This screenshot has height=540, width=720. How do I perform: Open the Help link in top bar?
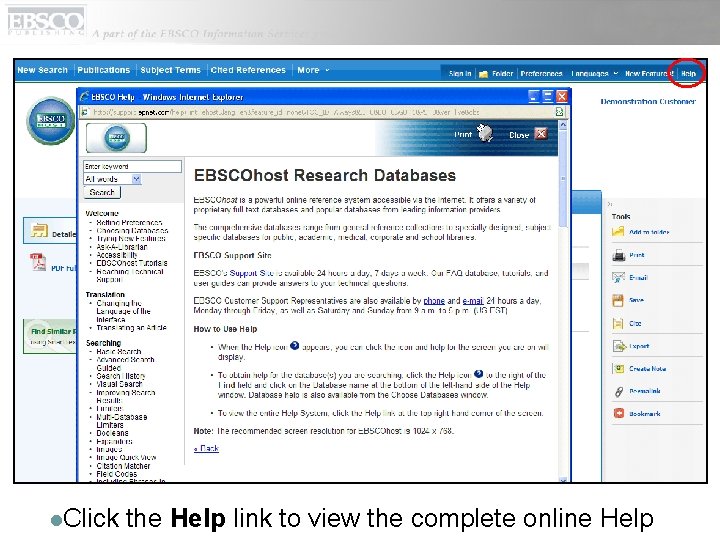(x=688, y=73)
